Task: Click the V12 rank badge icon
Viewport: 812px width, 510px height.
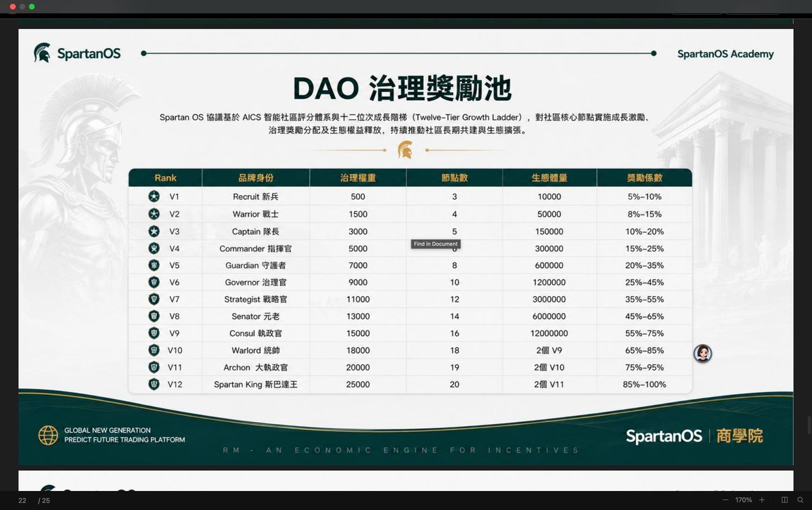Action: pyautogui.click(x=154, y=384)
